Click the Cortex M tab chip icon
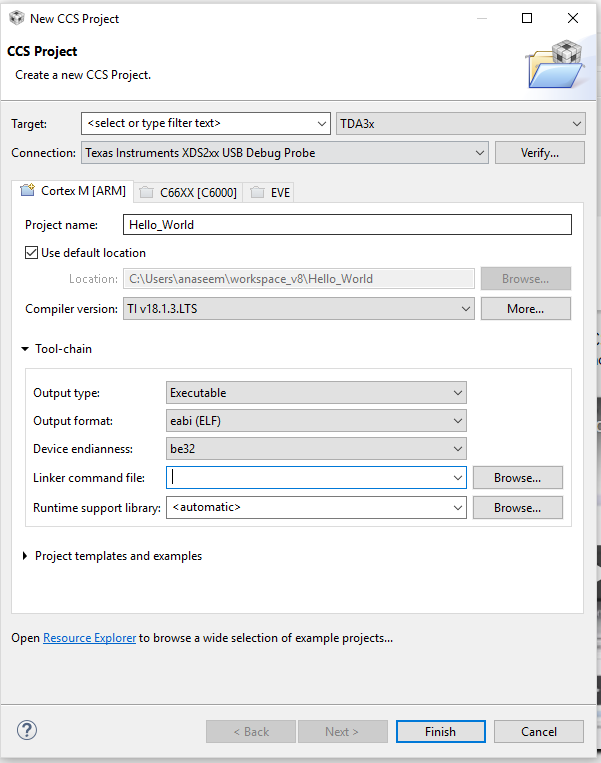Viewport: 601px width, 763px height. click(28, 191)
